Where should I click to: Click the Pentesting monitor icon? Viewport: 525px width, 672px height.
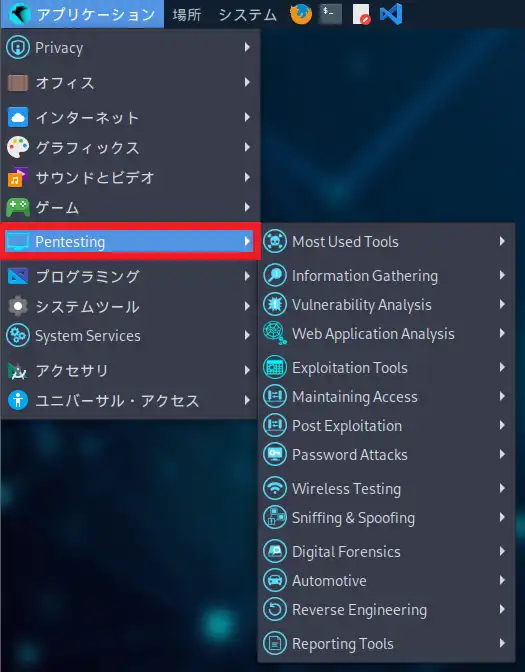point(18,242)
